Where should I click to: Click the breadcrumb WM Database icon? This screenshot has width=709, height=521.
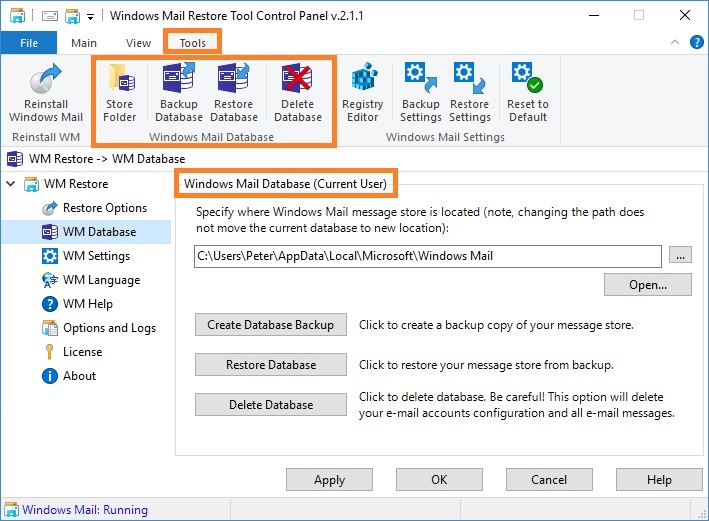point(15,159)
